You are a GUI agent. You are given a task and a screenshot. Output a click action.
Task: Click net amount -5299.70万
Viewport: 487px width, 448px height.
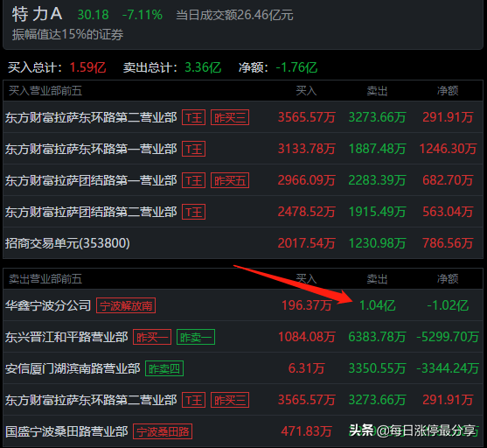448,337
